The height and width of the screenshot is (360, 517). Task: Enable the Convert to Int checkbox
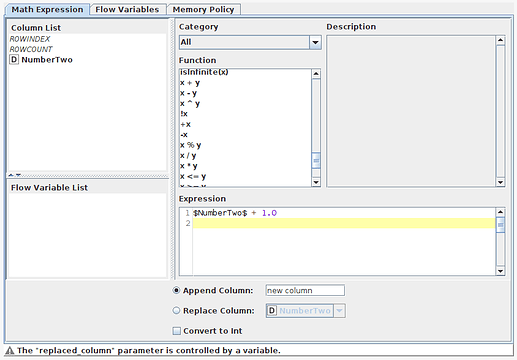tap(176, 331)
